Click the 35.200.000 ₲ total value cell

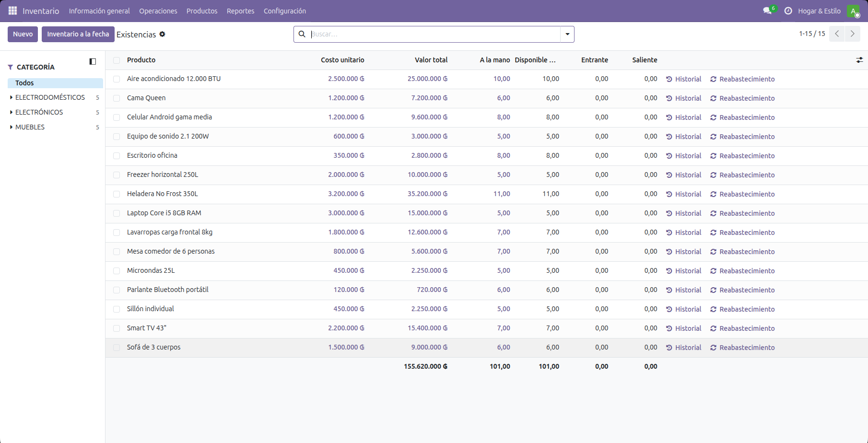[427, 194]
